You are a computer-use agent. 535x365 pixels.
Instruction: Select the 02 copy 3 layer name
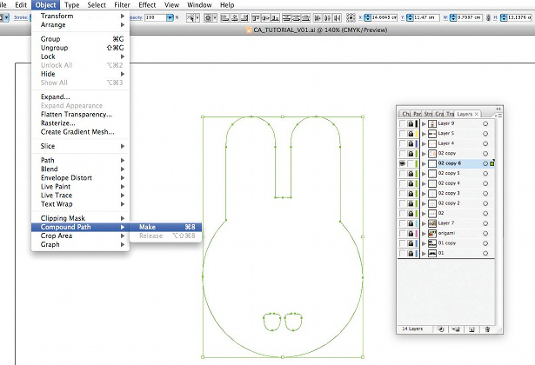click(x=448, y=193)
